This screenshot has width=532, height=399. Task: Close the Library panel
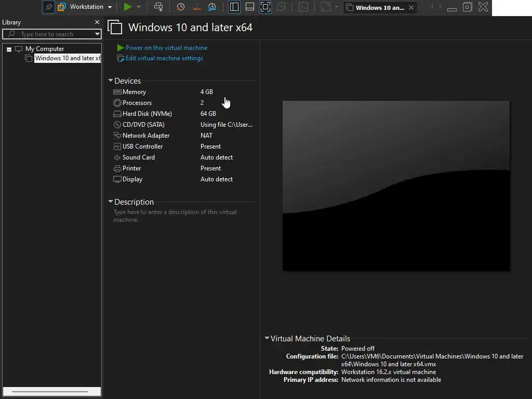97,22
